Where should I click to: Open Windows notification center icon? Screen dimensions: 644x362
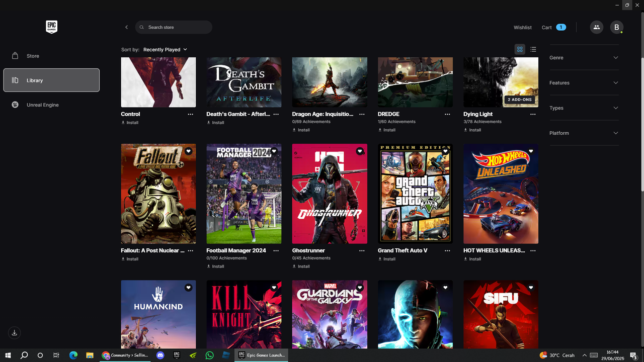click(634, 355)
